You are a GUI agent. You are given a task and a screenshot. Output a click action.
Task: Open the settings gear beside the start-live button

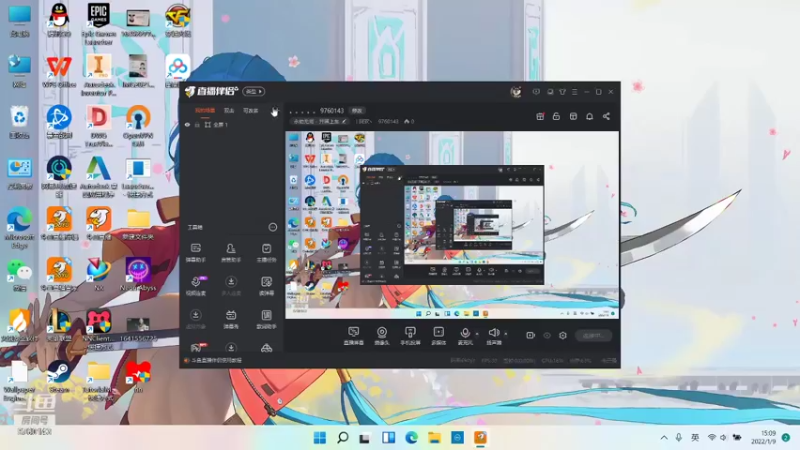click(x=563, y=335)
